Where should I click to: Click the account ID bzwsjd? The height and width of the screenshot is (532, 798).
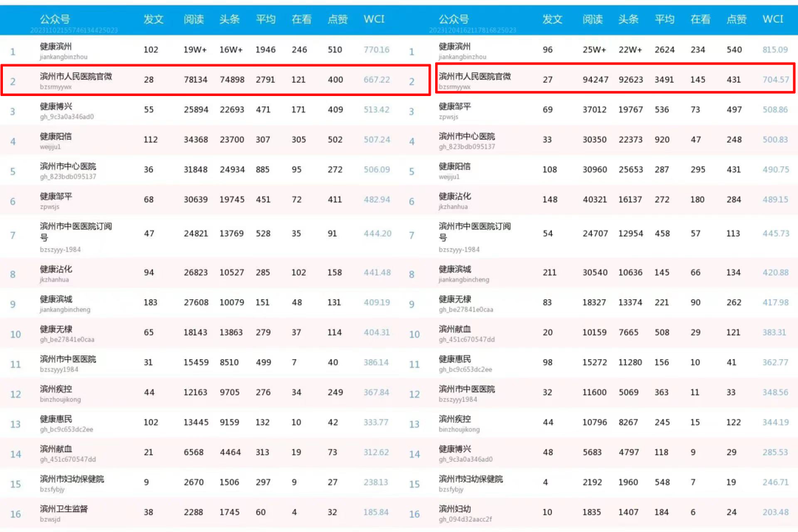click(50, 519)
